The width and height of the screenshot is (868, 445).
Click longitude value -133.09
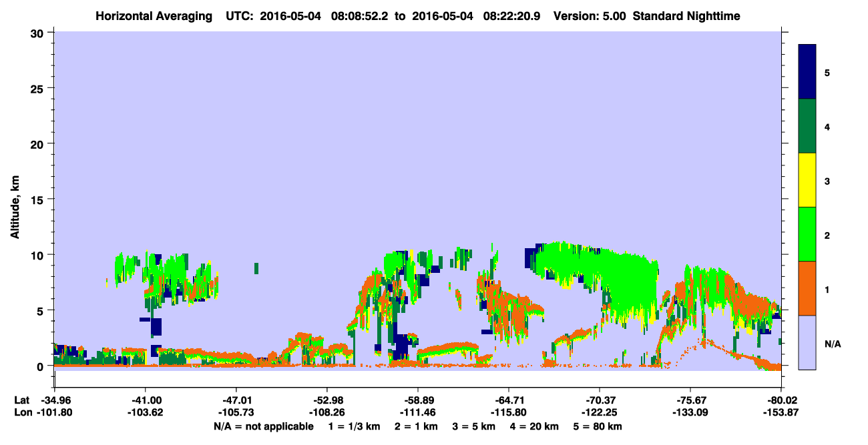click(690, 413)
